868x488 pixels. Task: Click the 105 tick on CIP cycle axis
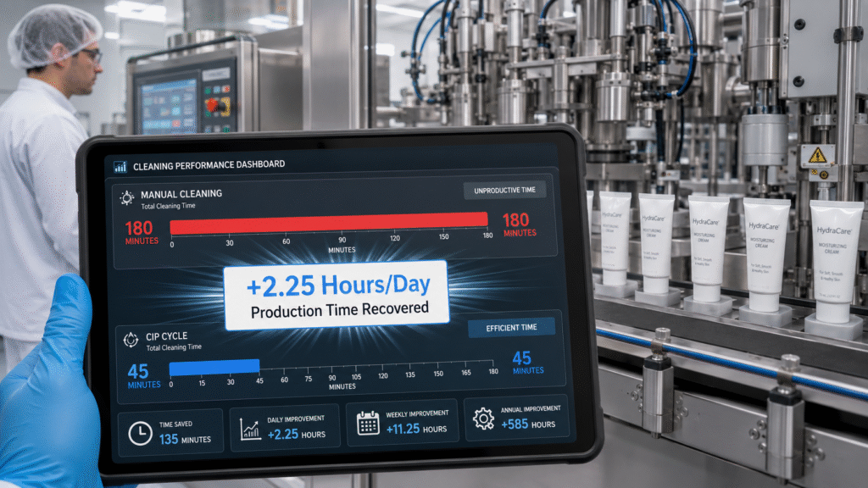(x=356, y=377)
